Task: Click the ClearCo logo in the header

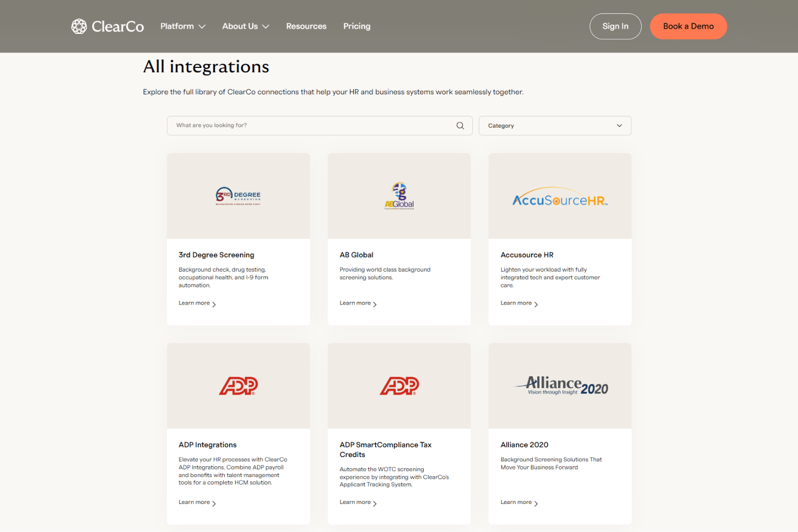Action: [107, 26]
